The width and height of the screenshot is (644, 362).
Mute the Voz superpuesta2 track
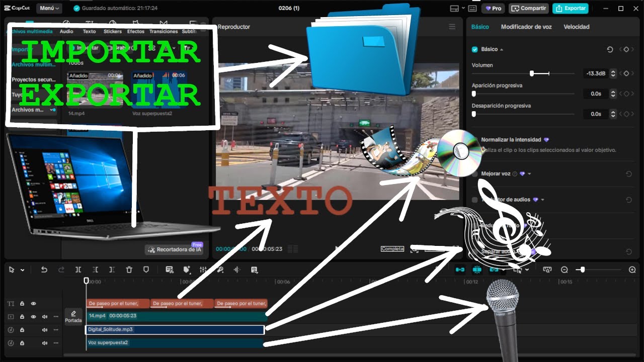(45, 343)
